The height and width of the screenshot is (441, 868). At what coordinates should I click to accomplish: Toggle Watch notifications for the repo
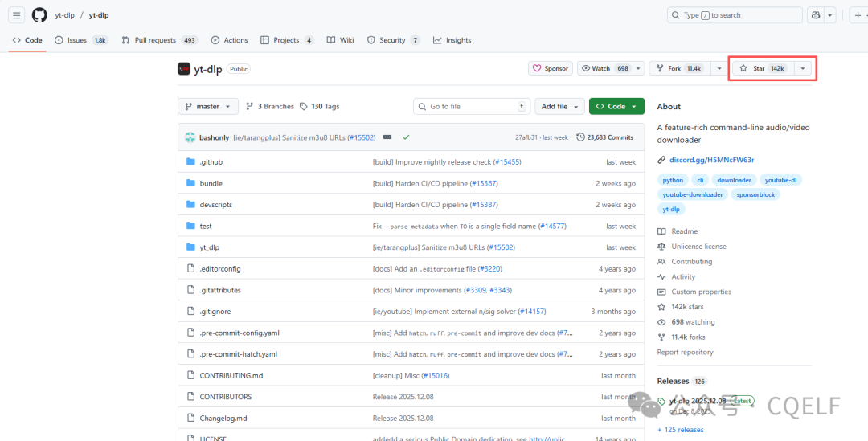coord(605,69)
